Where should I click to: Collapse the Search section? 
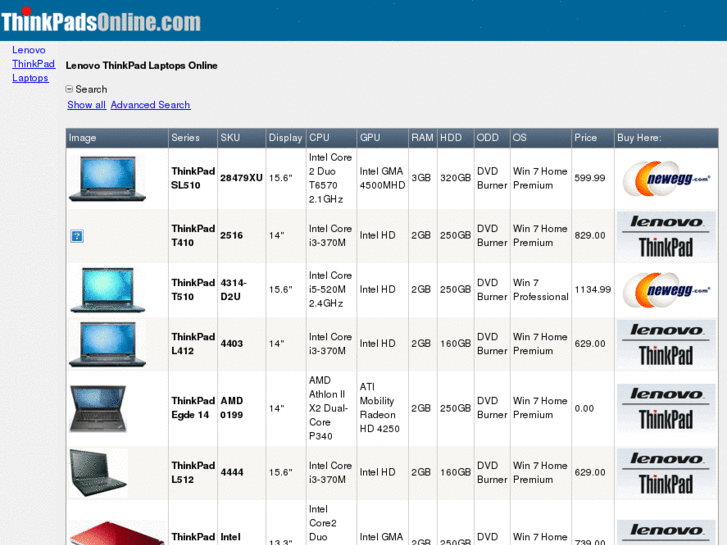69,89
